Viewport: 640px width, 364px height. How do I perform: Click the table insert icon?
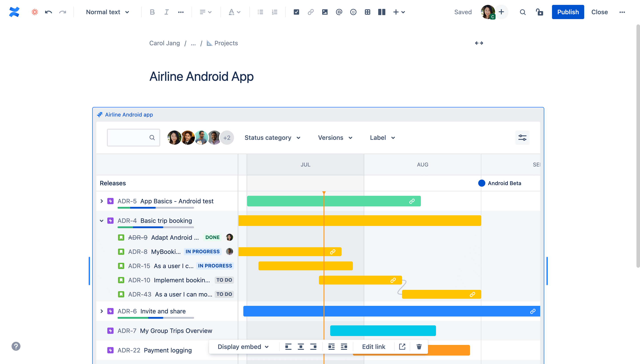368,12
